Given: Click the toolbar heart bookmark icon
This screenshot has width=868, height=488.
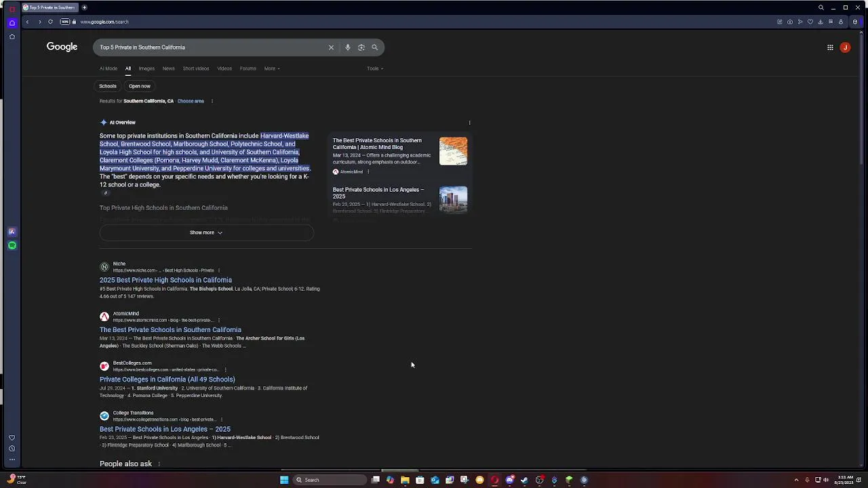Looking at the screenshot, I should [810, 22].
